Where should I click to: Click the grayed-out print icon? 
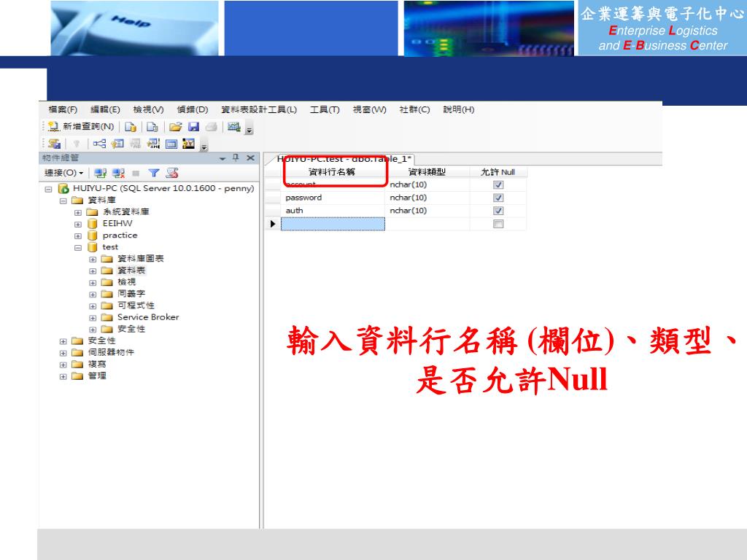[x=212, y=127]
